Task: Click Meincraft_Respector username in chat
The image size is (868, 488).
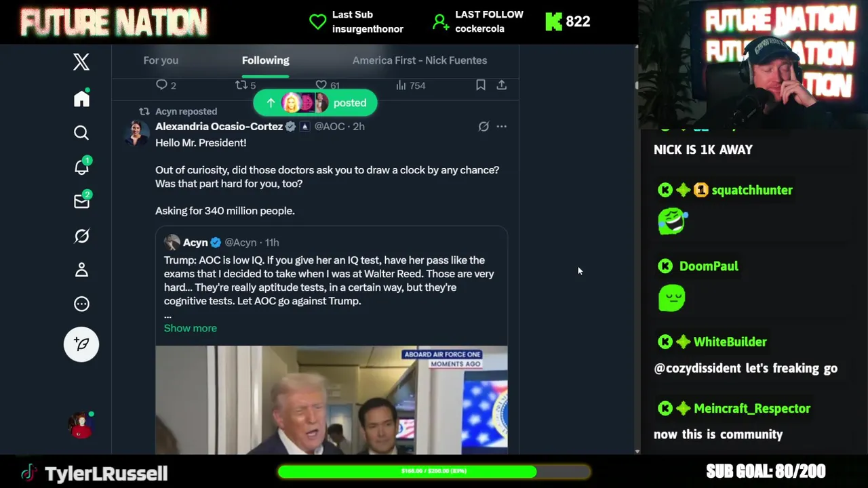Action: (752, 409)
